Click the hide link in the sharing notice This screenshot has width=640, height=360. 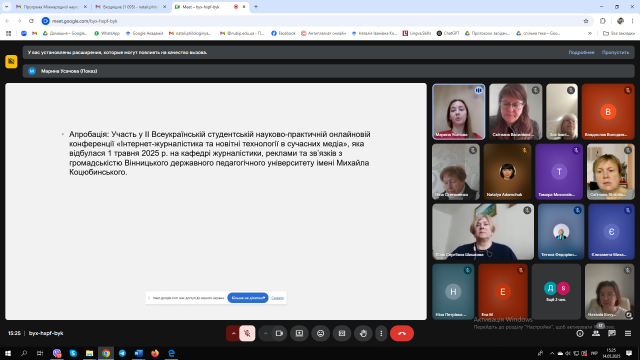pyautogui.click(x=277, y=298)
